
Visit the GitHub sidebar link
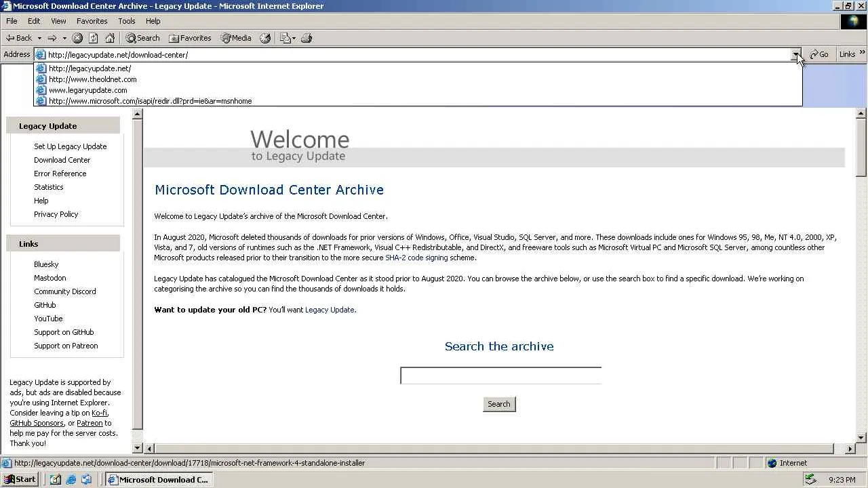[45, 305]
